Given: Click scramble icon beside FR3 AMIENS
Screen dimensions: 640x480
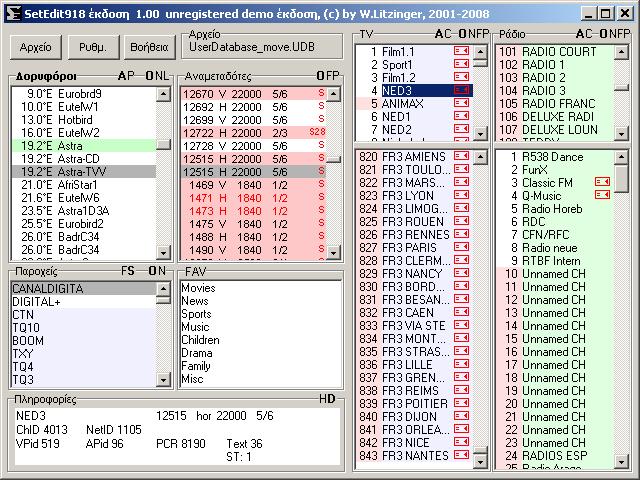Looking at the screenshot, I should pyautogui.click(x=461, y=156).
